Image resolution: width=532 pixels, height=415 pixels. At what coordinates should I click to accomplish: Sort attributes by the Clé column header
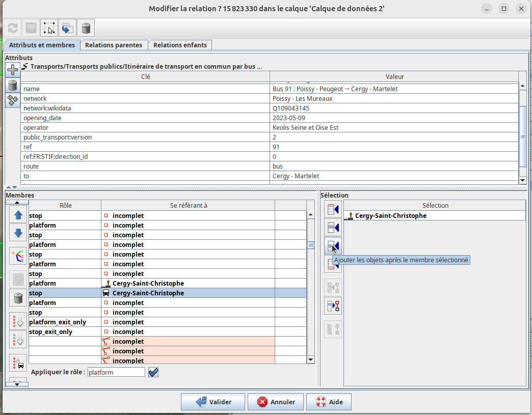[x=146, y=76]
